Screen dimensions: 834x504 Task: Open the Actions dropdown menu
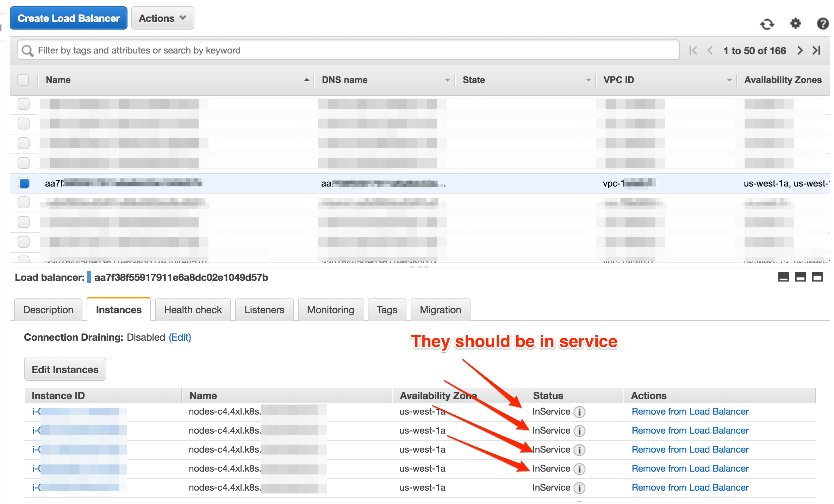tap(162, 18)
